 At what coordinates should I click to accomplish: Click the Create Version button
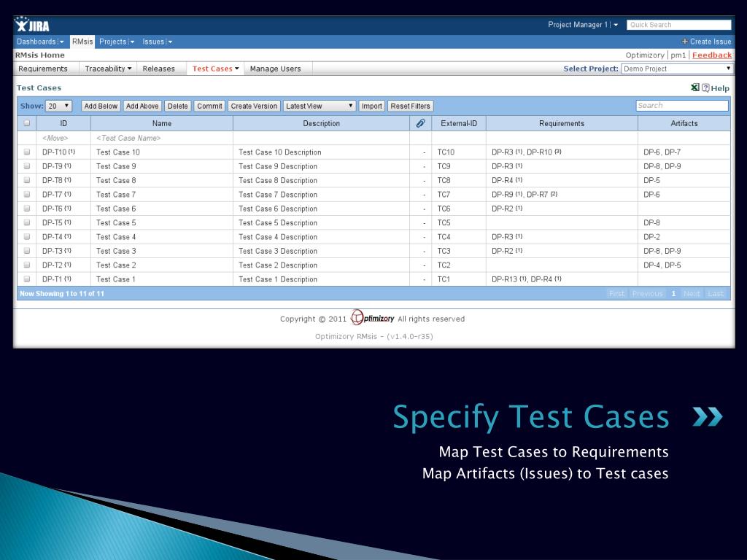click(x=254, y=106)
